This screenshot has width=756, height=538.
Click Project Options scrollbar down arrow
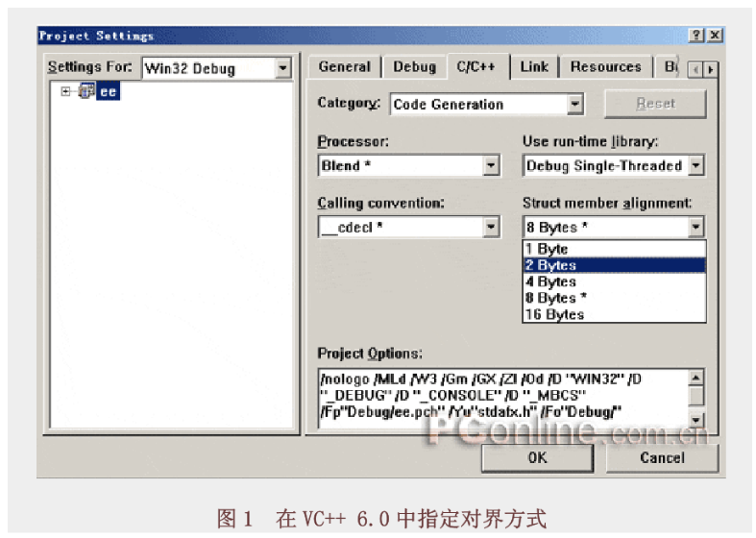pos(695,420)
